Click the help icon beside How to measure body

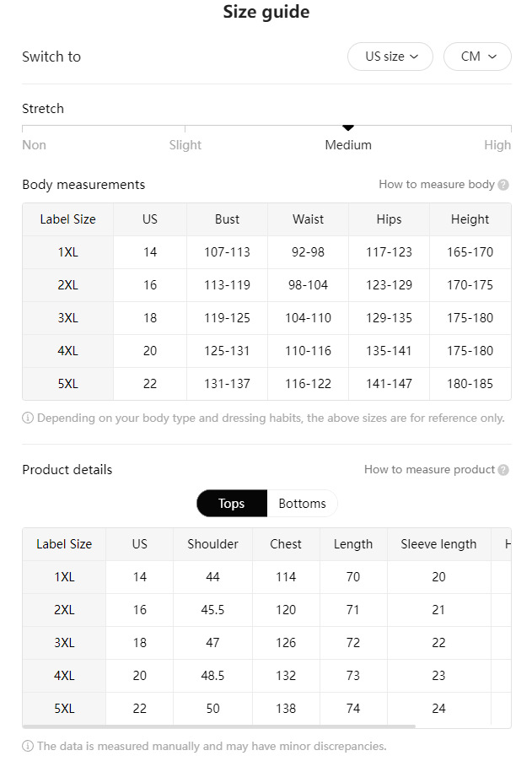click(x=503, y=185)
